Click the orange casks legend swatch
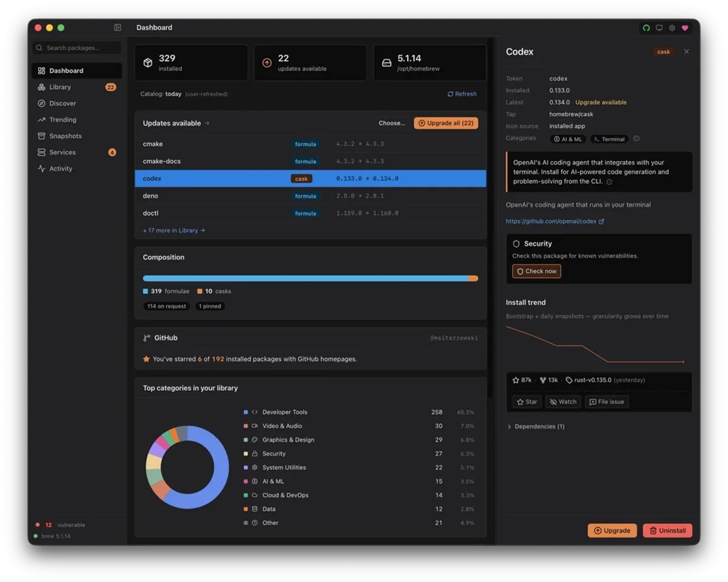Viewport: 728px width, 582px height. click(x=200, y=291)
